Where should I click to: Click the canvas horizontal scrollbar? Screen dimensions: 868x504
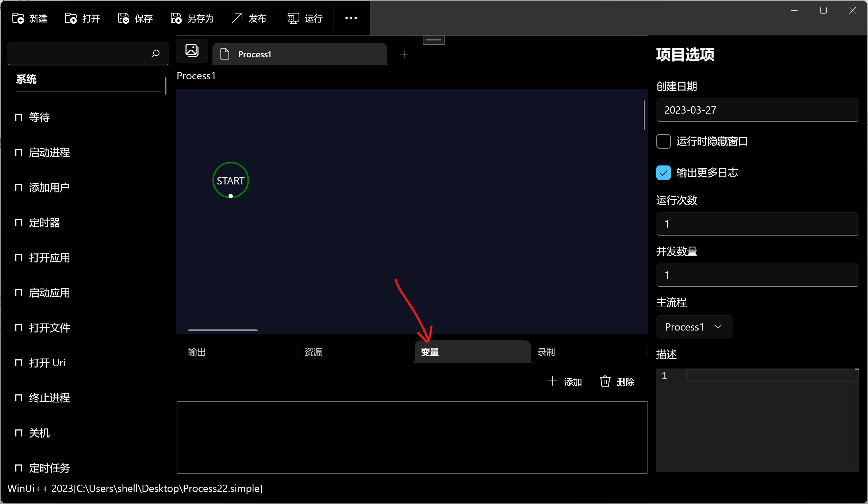click(223, 330)
